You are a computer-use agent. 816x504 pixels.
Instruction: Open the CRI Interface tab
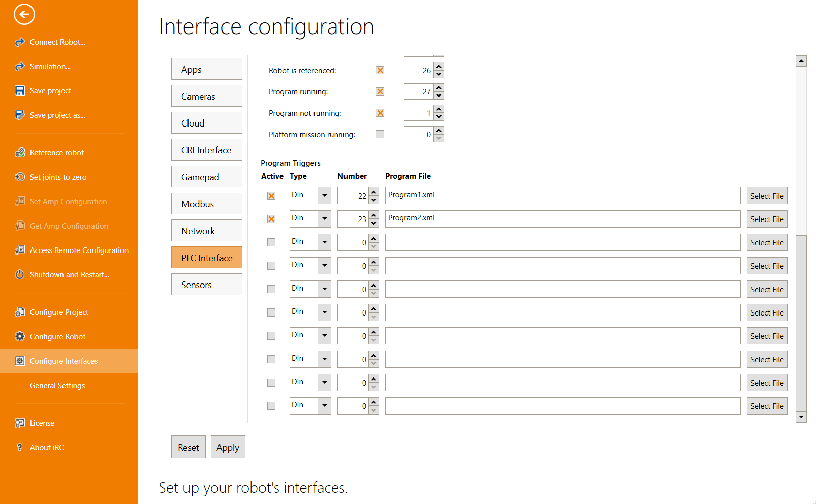point(206,150)
